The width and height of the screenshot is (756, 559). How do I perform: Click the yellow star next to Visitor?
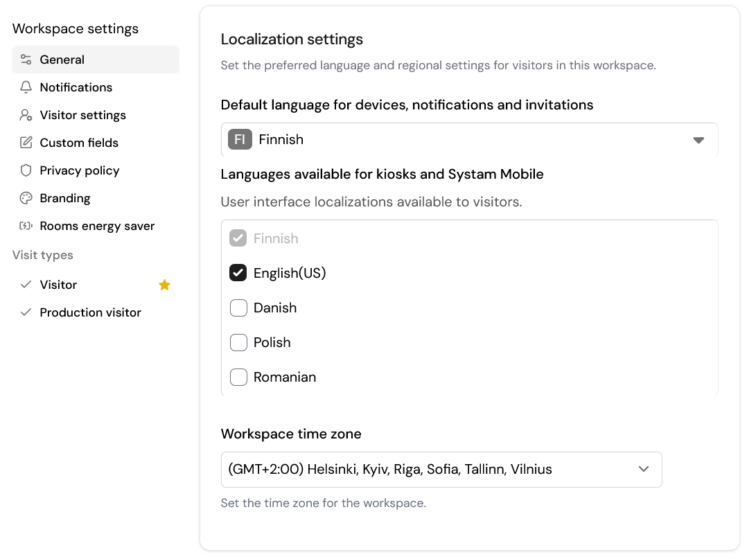tap(164, 285)
